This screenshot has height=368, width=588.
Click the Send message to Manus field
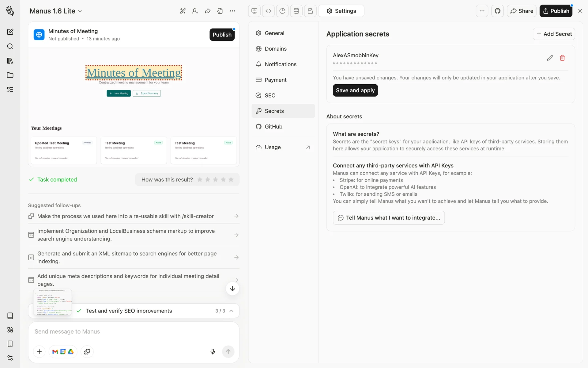134,332
